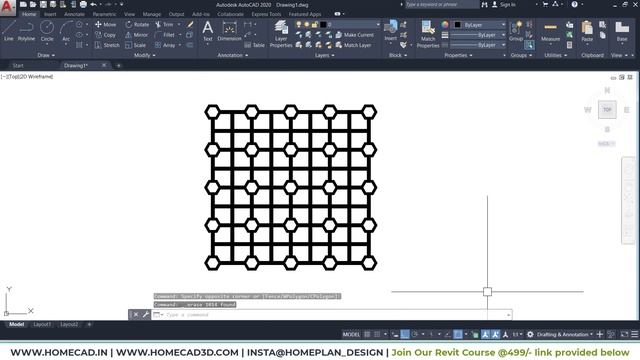
Task: Activate the Rotate command
Action: [x=138, y=24]
